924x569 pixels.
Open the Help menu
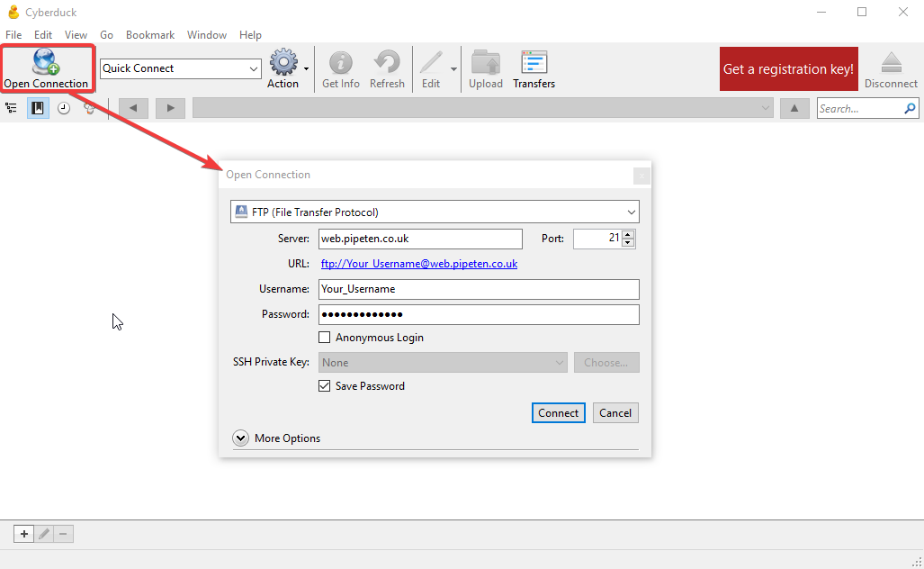[250, 35]
